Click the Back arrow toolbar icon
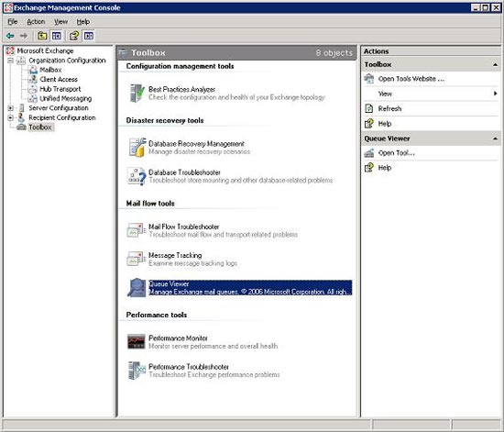Screen dimensions: 504x432 pyautogui.click(x=10, y=36)
